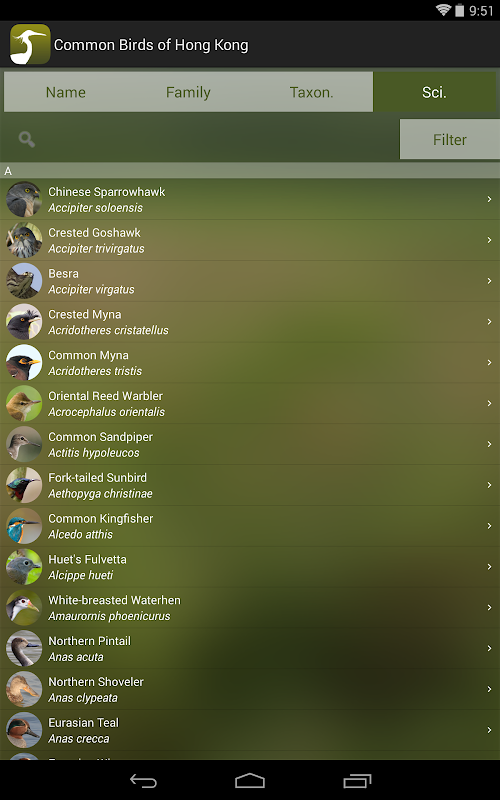Tap the Common Myna circular photo
Image resolution: width=500 pixels, height=800 pixels.
[x=23, y=362]
